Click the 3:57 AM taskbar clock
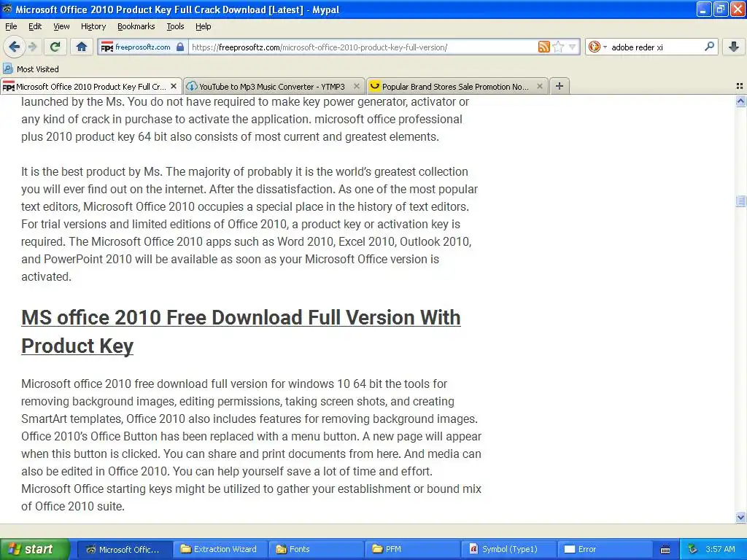747x560 pixels. [720, 549]
